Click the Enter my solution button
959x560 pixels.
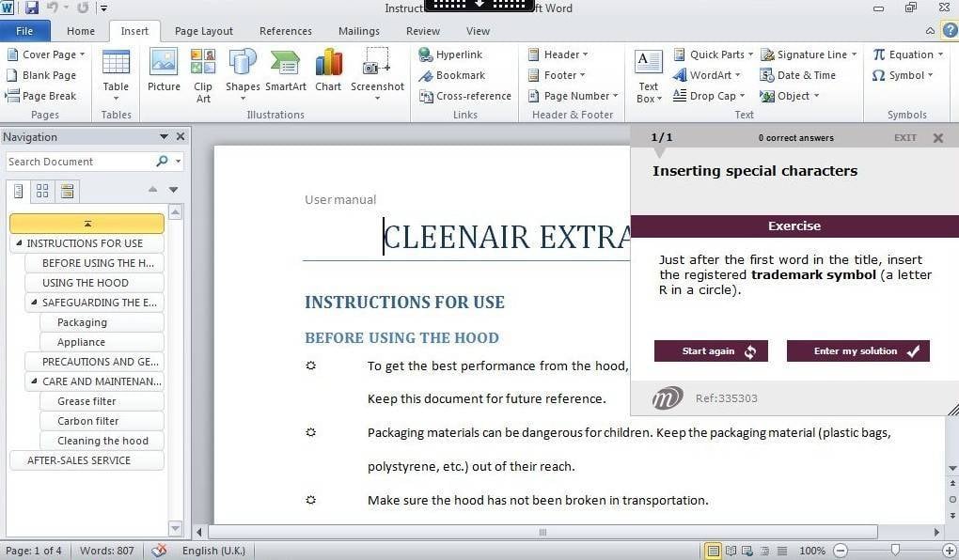click(x=857, y=351)
